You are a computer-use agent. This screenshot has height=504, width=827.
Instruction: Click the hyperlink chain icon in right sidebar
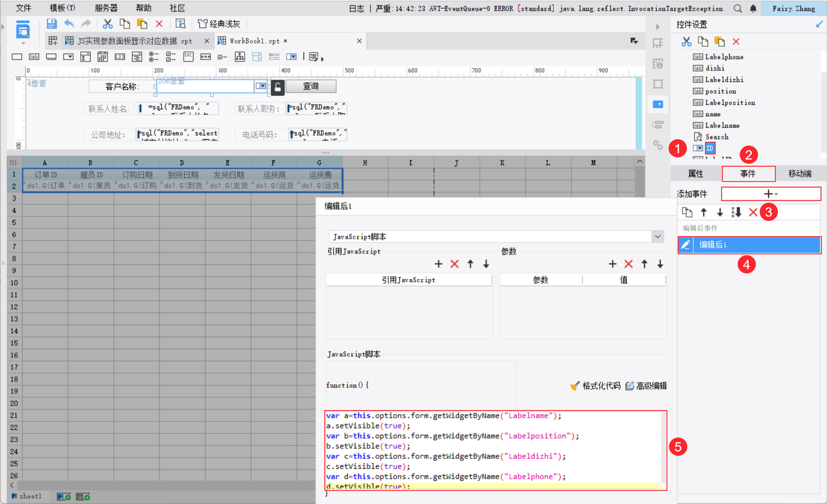point(658,145)
